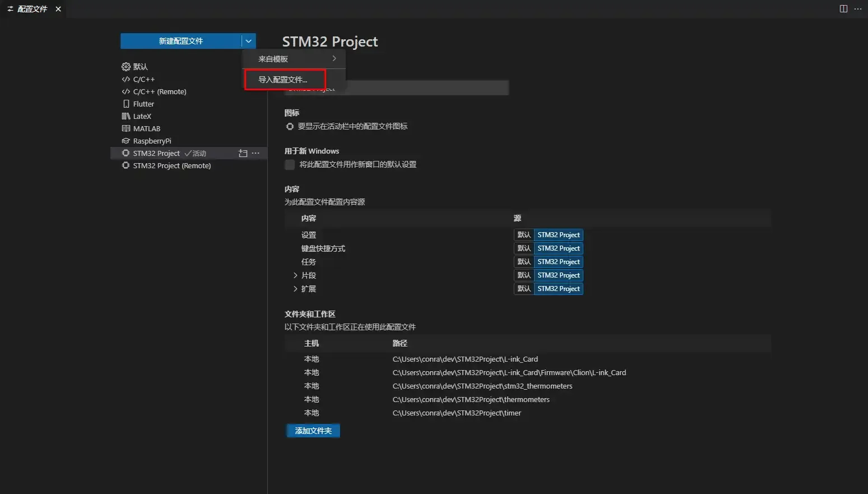Viewport: 868px width, 494px height.
Task: Enable 将此配置文件用作新窗口的默认设置 checkbox
Action: (290, 164)
